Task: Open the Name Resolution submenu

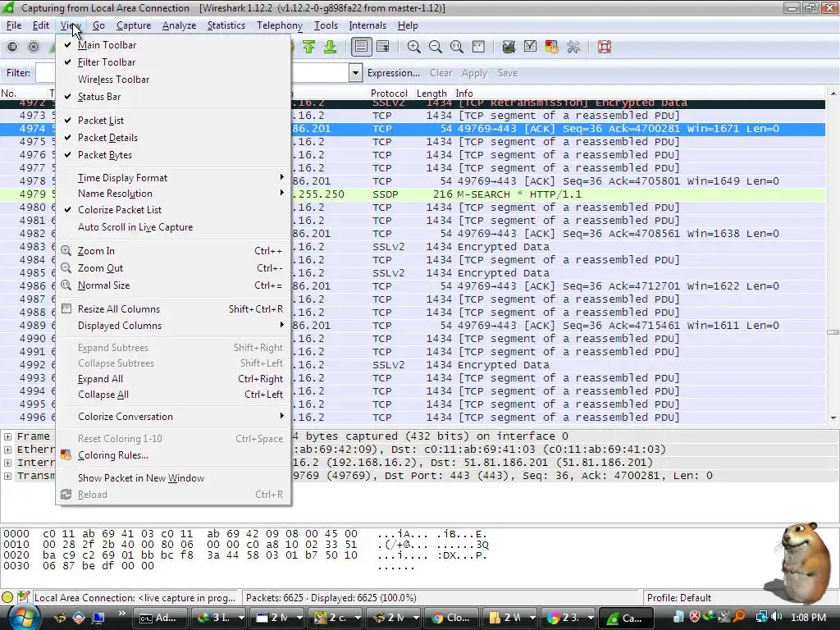Action: click(x=173, y=194)
